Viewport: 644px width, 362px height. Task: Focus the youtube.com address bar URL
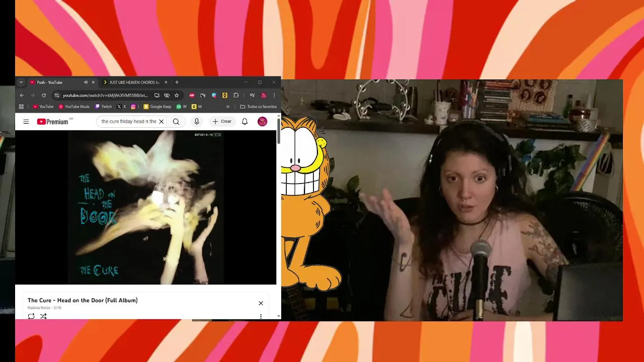(105, 96)
